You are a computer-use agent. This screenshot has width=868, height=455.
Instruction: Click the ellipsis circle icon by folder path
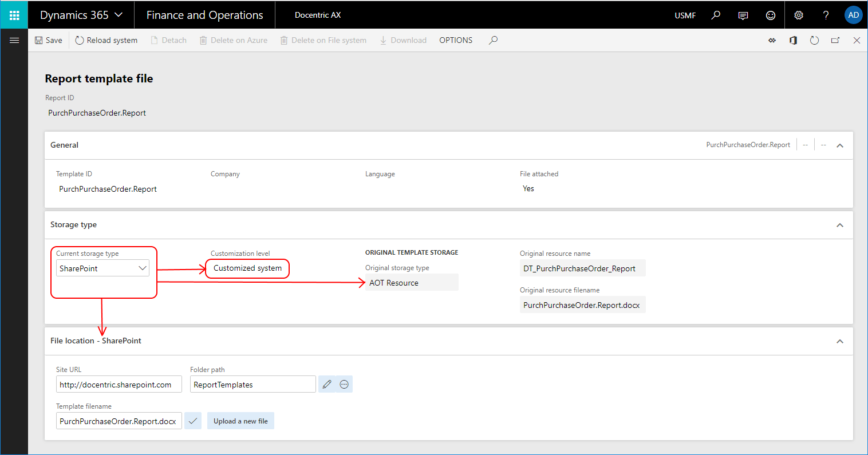tap(344, 385)
